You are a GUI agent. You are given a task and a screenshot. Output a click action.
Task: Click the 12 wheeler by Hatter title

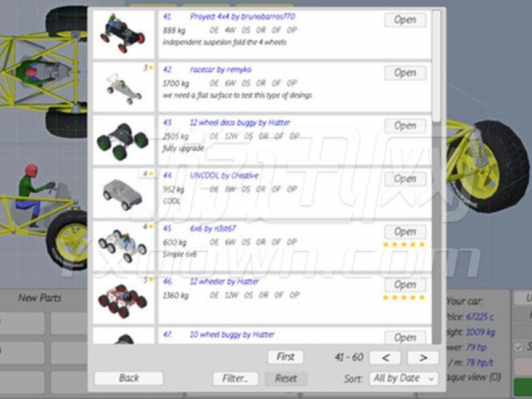pos(224,281)
